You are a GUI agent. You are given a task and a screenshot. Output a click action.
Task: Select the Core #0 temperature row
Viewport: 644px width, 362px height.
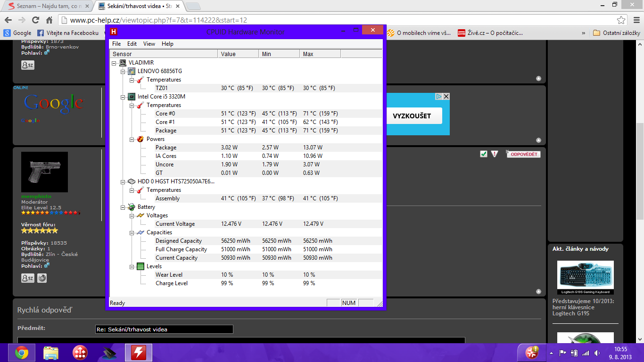coord(245,114)
